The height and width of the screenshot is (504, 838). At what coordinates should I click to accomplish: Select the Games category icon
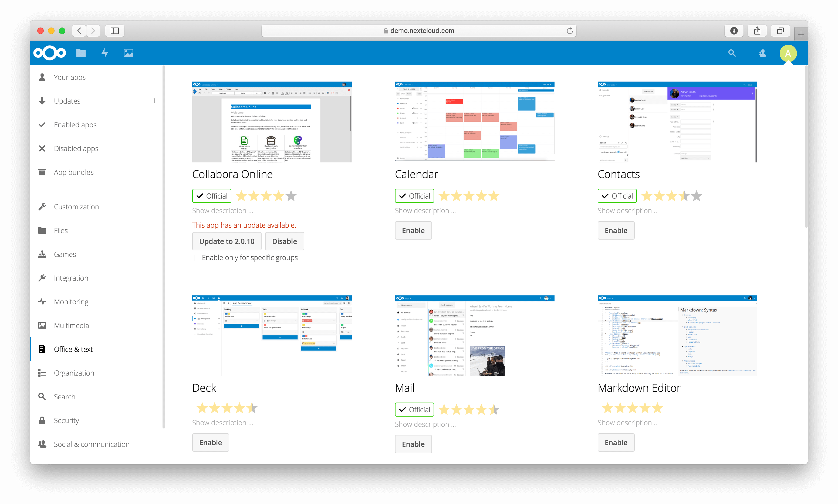[42, 254]
